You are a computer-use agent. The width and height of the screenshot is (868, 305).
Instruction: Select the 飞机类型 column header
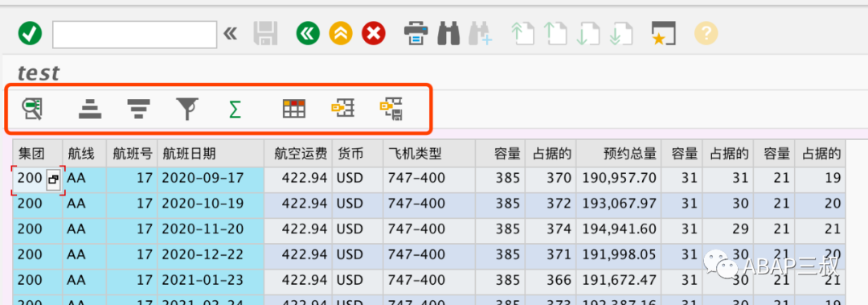pos(429,153)
